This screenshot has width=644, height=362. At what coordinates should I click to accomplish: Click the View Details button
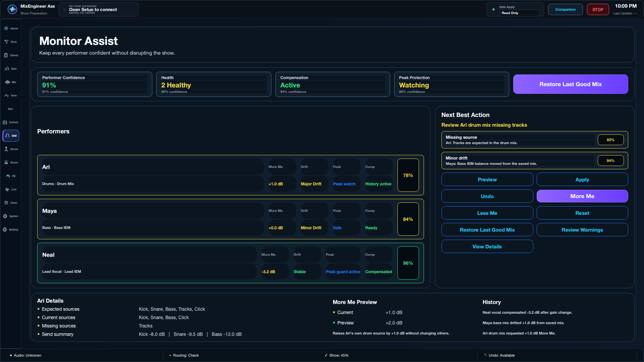487,246
